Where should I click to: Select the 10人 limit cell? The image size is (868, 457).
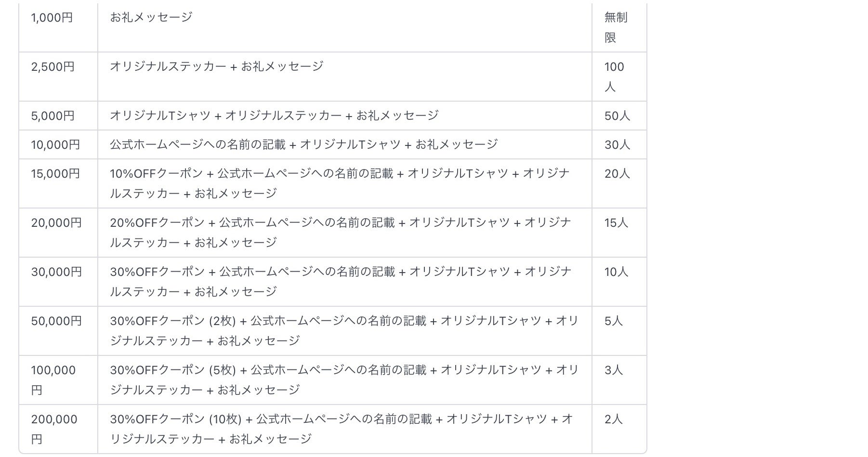point(616,272)
